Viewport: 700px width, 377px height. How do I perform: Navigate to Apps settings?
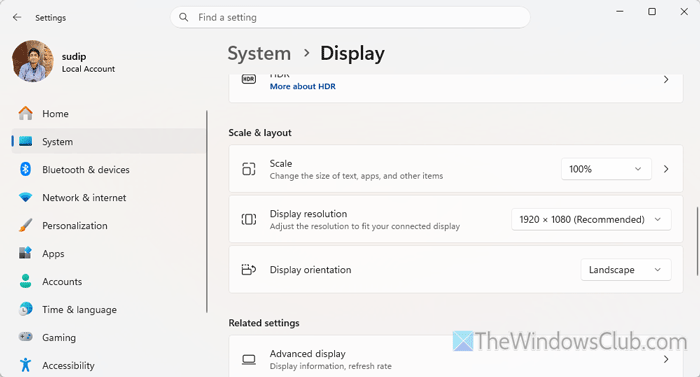click(x=109, y=253)
